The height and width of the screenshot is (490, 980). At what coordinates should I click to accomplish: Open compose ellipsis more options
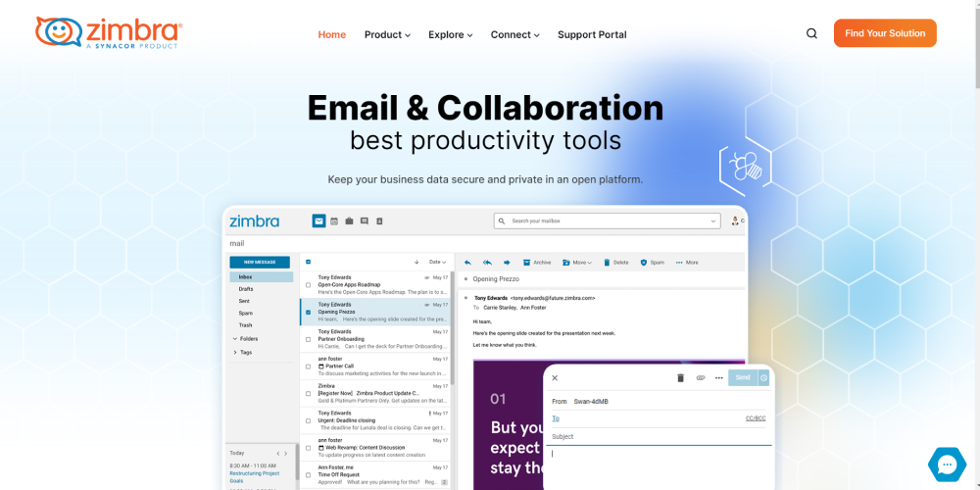718,377
